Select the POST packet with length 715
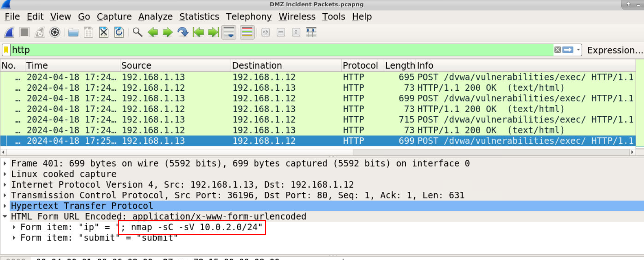Viewport: 644px width, 260px height. (x=318, y=120)
